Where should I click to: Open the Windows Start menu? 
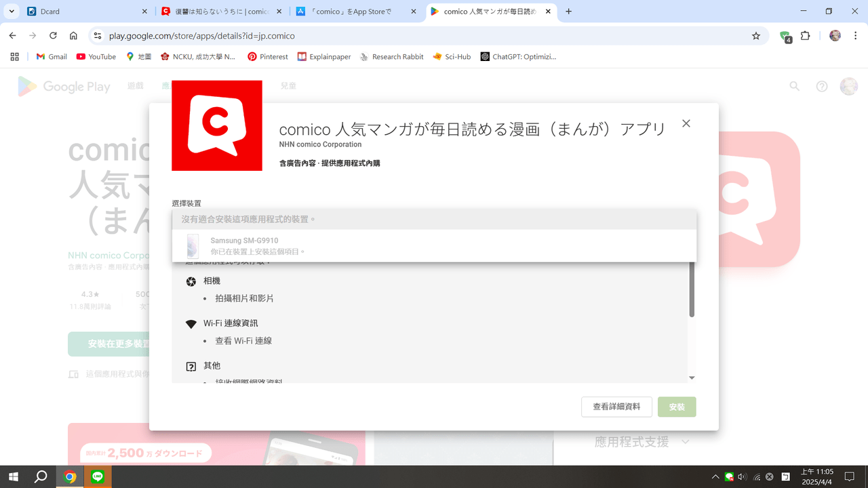[14, 476]
